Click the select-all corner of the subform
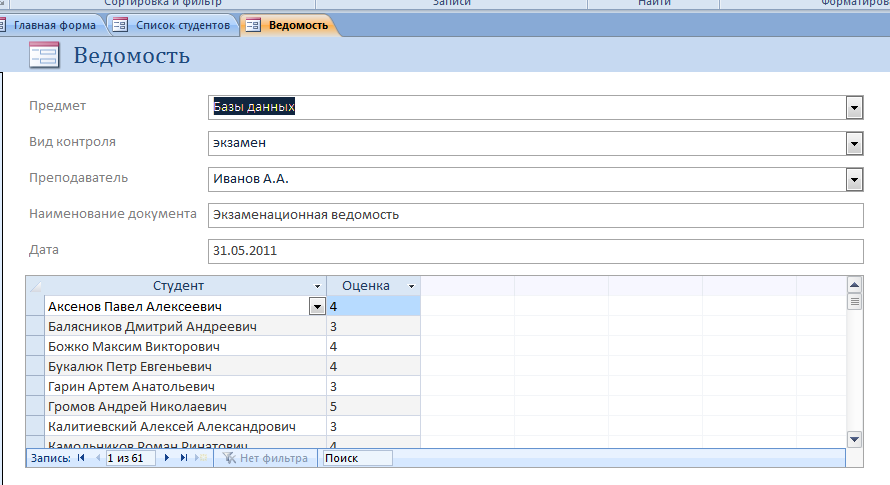This screenshot has height=485, width=890. (35, 286)
